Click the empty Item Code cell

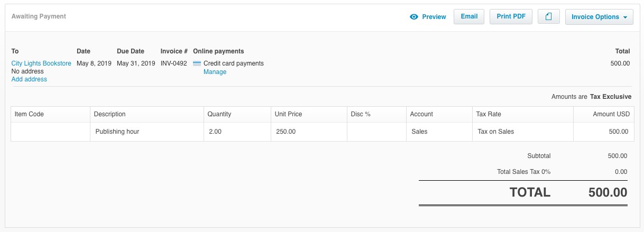pos(50,132)
